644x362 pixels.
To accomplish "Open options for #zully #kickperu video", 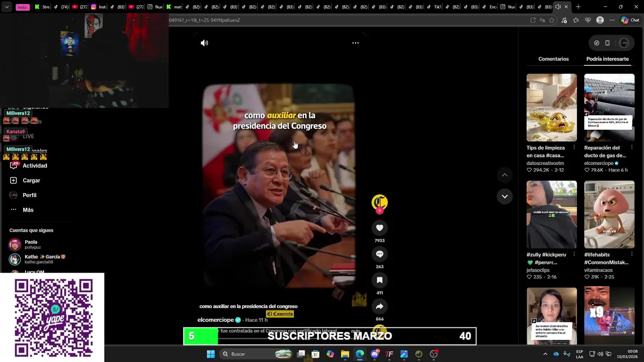I will click(x=574, y=254).
